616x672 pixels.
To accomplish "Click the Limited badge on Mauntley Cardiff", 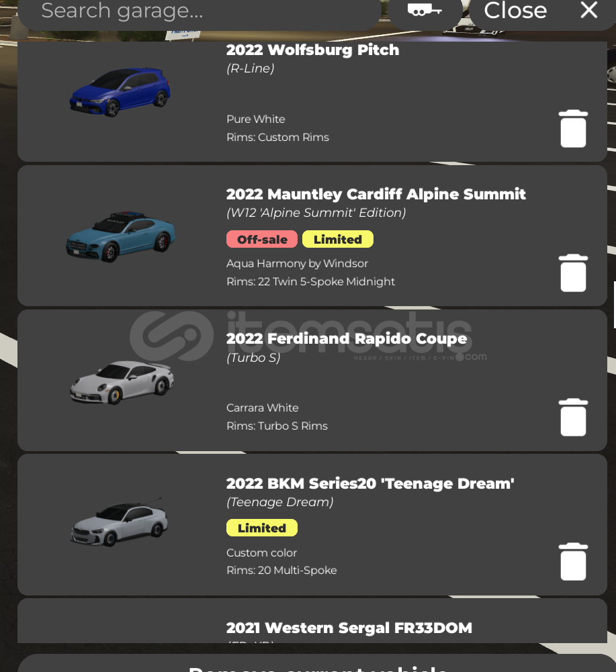I will click(x=338, y=239).
